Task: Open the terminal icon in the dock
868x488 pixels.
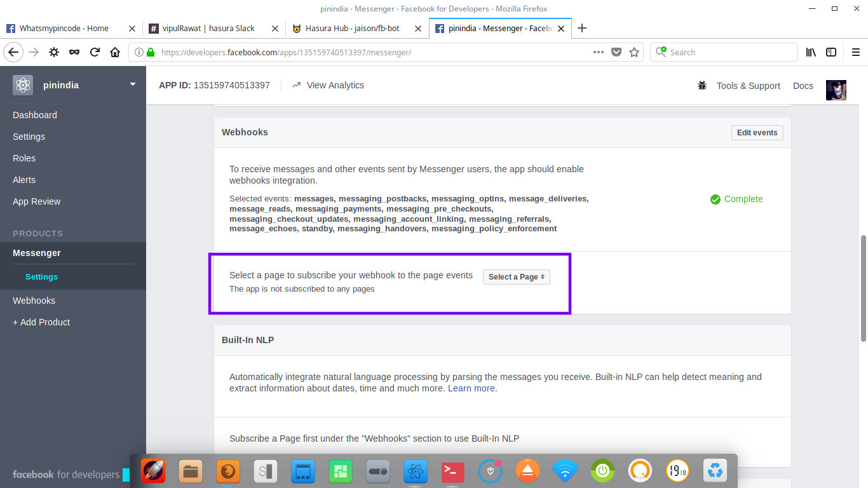Action: pyautogui.click(x=453, y=471)
